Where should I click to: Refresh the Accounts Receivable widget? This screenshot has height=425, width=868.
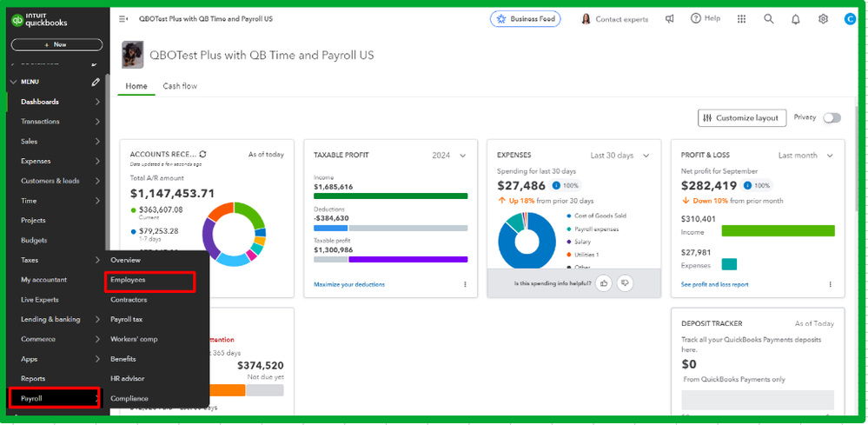click(202, 155)
